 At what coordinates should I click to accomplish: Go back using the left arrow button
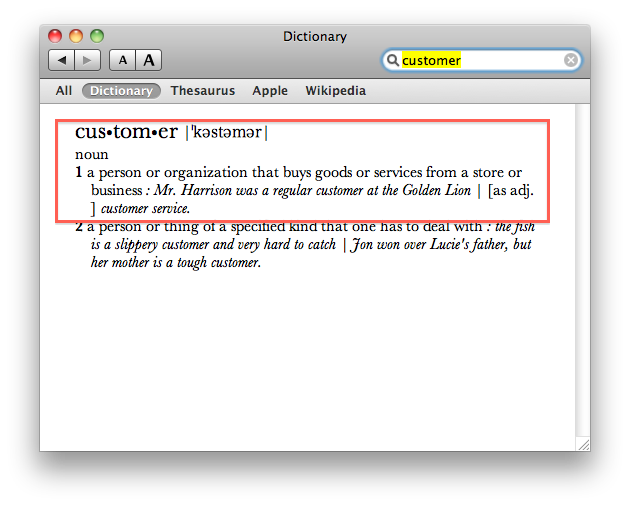click(61, 60)
